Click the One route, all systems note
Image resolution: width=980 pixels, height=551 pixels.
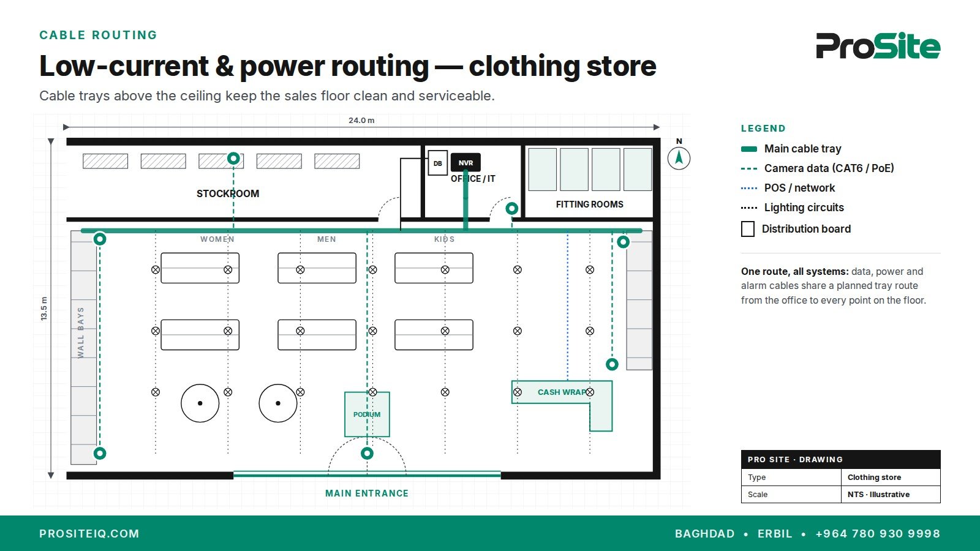click(833, 286)
